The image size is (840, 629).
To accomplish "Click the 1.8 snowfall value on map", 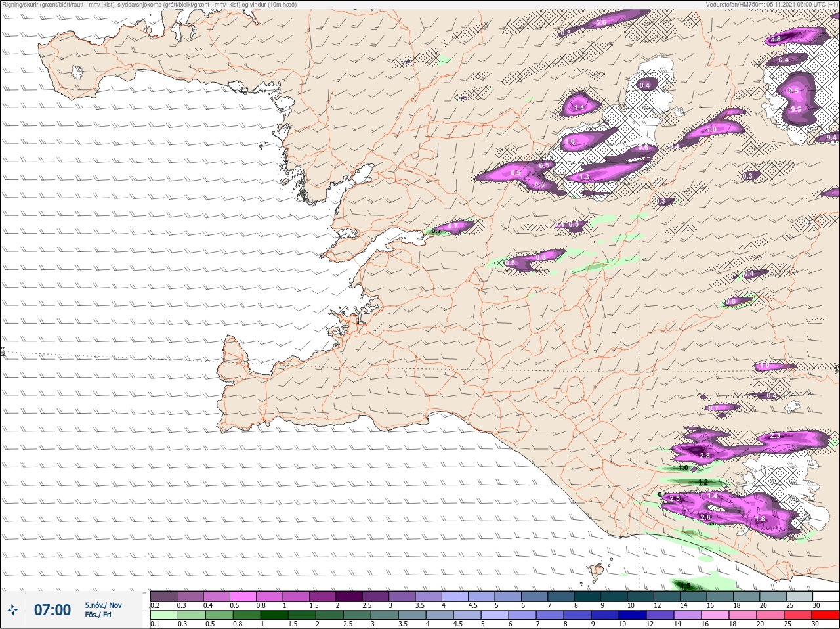I will coord(761,519).
